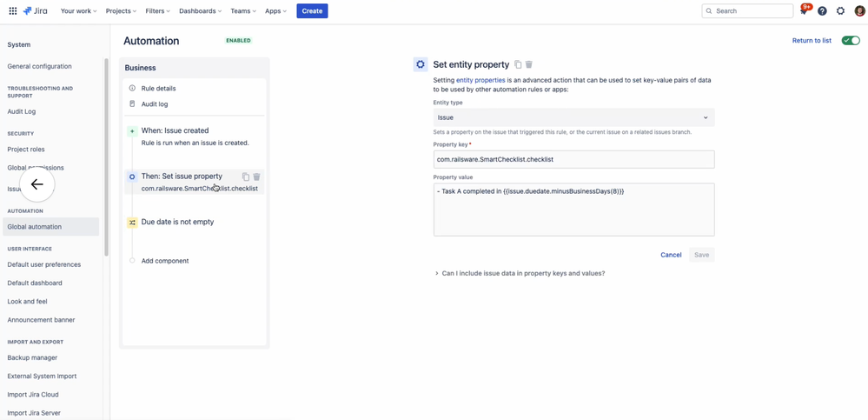
Task: Open Rule details in rule panel
Action: (x=158, y=88)
